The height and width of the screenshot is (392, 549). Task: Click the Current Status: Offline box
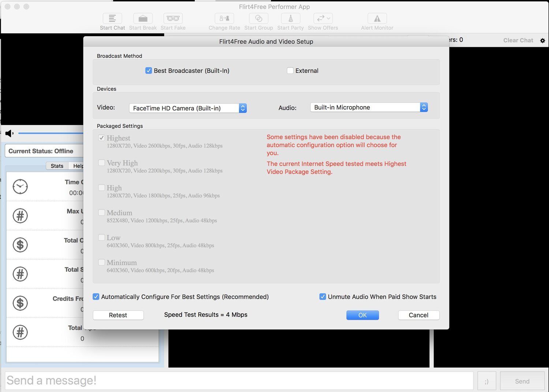[x=44, y=151]
